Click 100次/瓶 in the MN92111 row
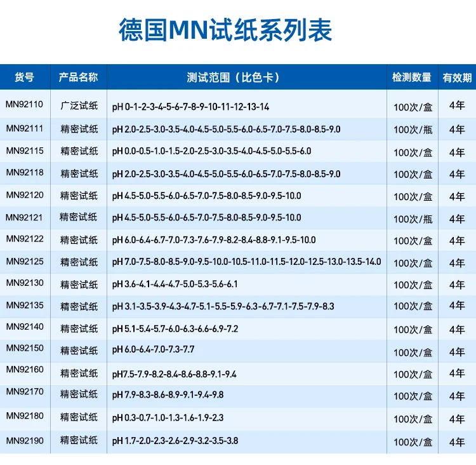 tap(413, 130)
